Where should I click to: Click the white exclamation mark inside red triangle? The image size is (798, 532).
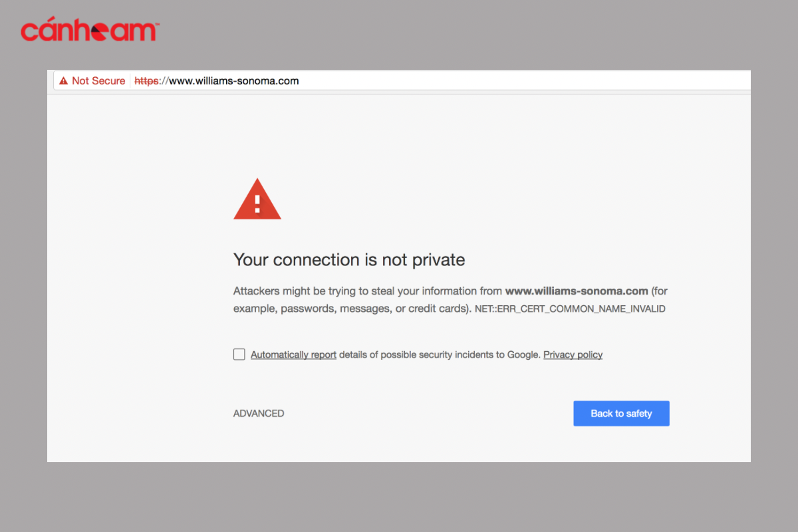pyautogui.click(x=257, y=203)
